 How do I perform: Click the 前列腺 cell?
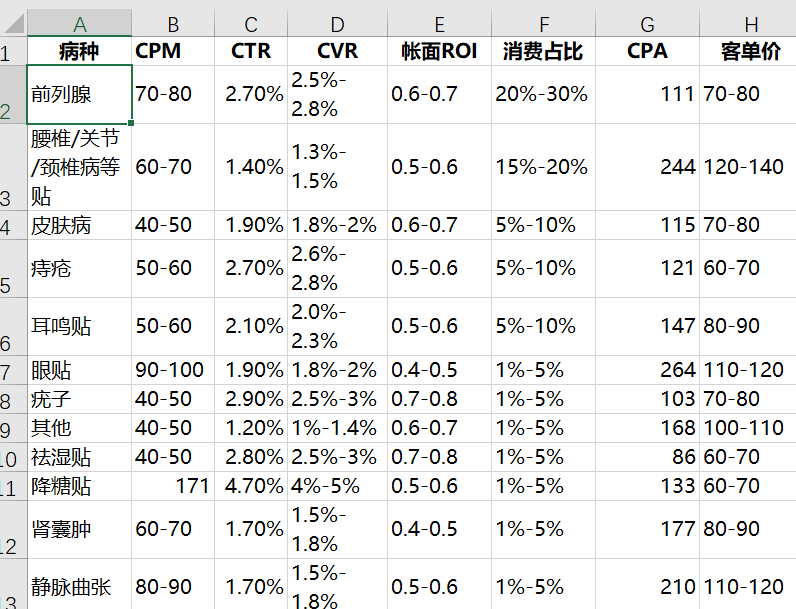(79, 94)
